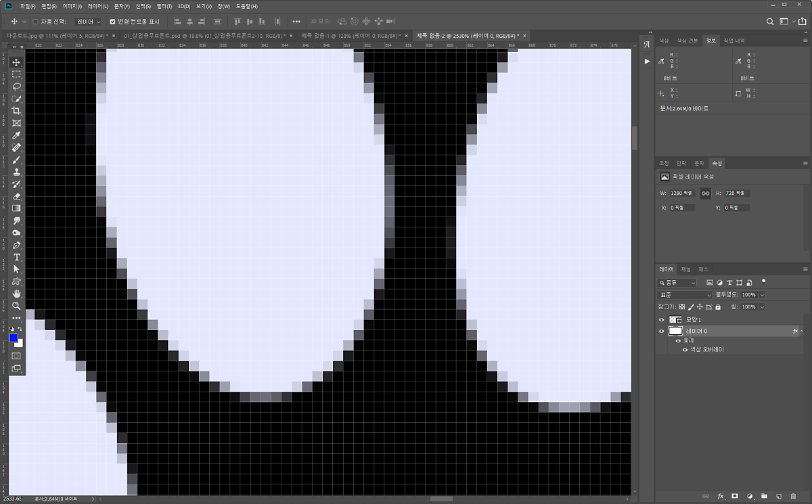Open the 레이어 auto-select target dropdown
Screen dimensions: 812x504
[x=89, y=22]
